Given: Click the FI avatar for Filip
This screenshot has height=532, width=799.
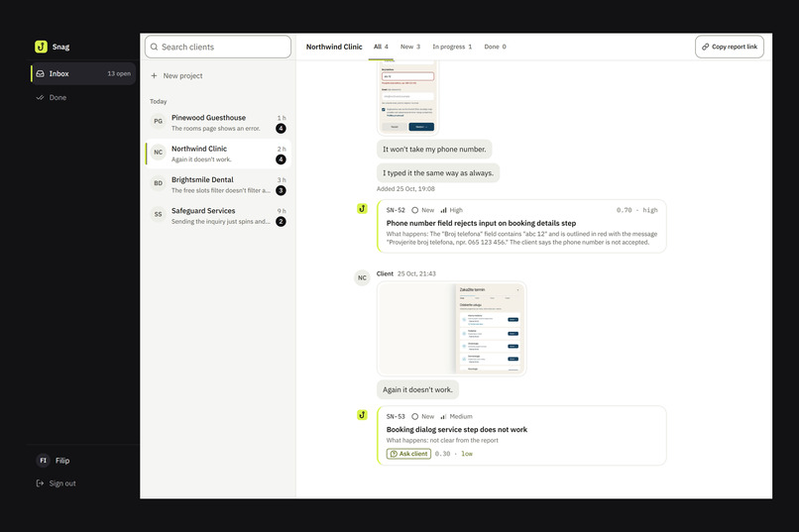Looking at the screenshot, I should pyautogui.click(x=43, y=461).
